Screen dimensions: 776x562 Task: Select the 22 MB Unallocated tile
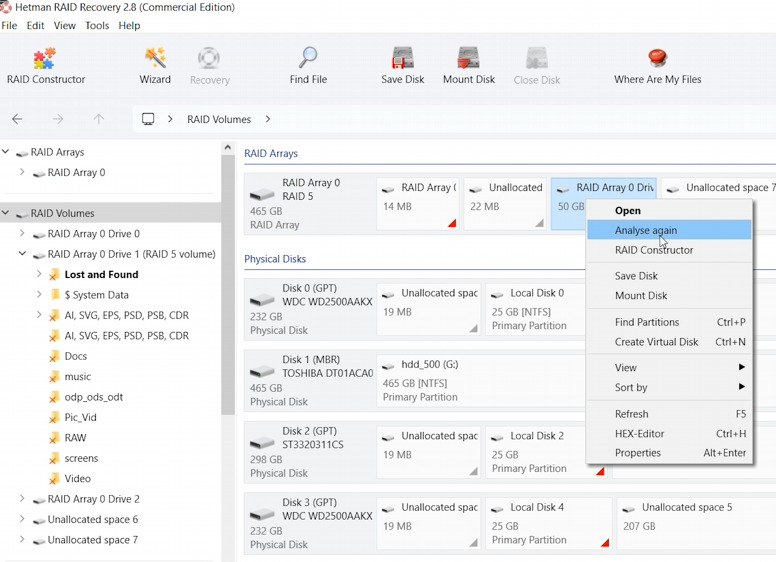coord(505,203)
